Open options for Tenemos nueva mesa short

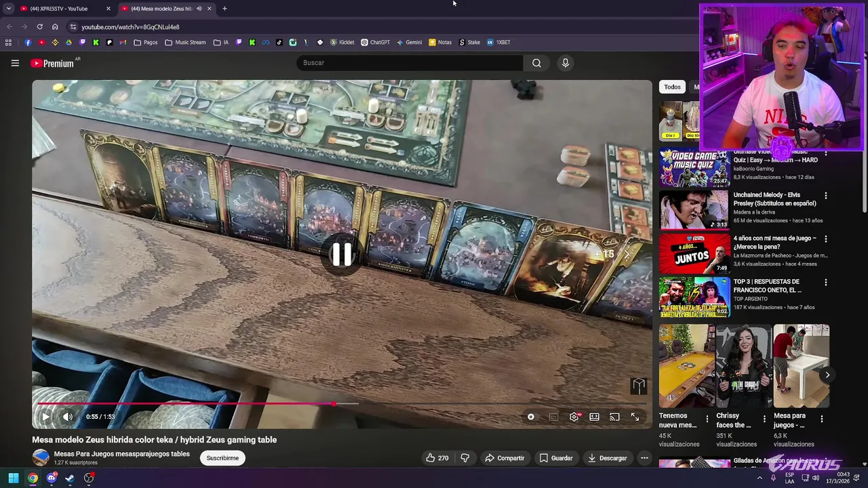pos(707,419)
